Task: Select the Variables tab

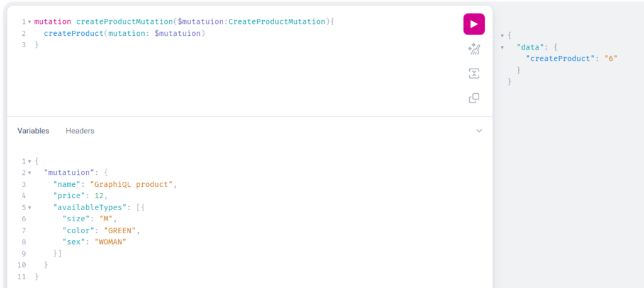Action: click(33, 131)
